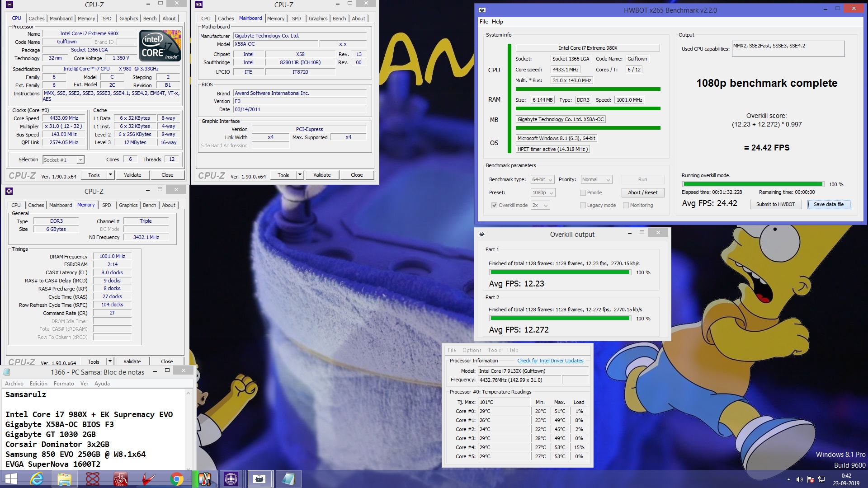This screenshot has height=488, width=868.
Task: Click Part 1 progress bar in Overkill output
Action: (x=560, y=272)
